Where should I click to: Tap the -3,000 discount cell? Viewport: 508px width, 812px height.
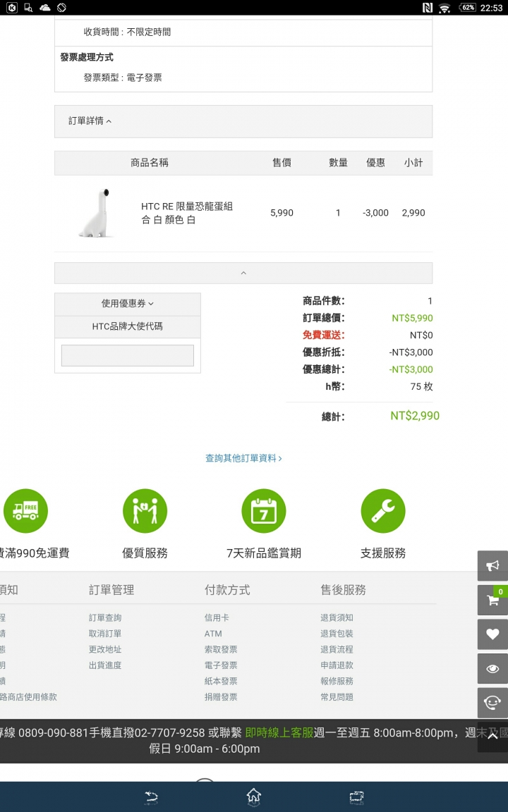point(376,213)
